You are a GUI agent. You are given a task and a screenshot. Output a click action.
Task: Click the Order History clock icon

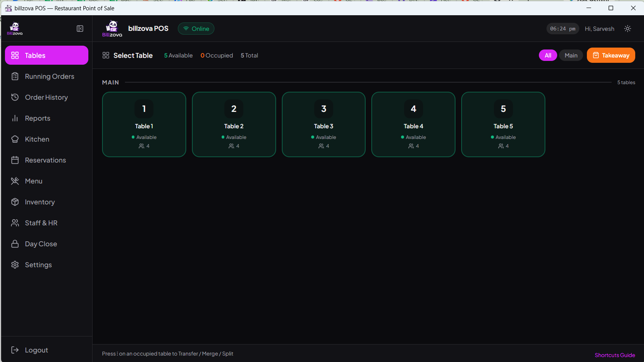click(15, 97)
